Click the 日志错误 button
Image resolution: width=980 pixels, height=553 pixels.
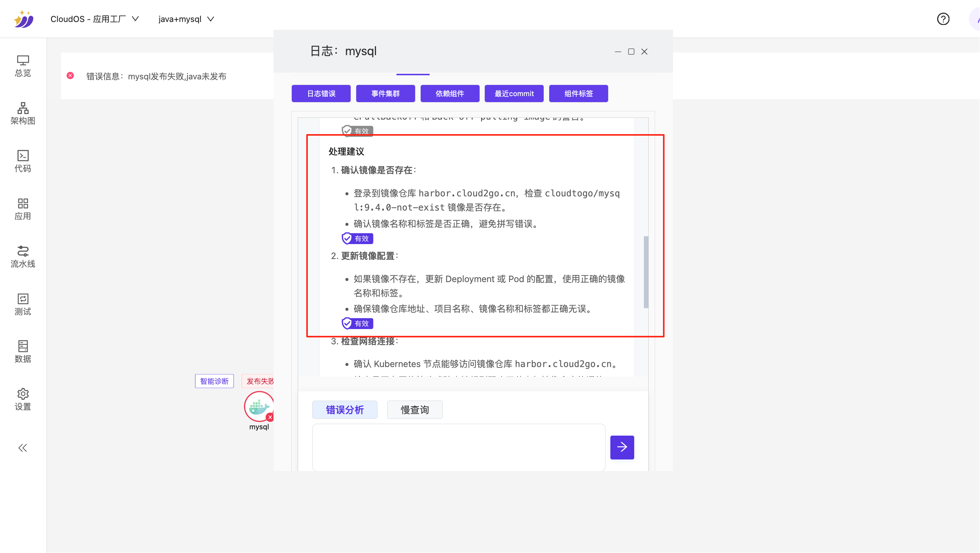coord(321,94)
